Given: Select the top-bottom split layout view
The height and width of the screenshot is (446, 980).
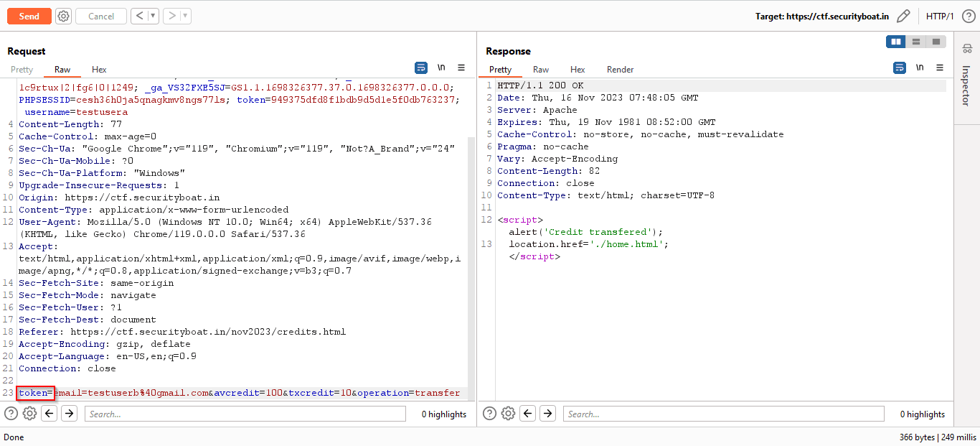Looking at the screenshot, I should (x=916, y=42).
